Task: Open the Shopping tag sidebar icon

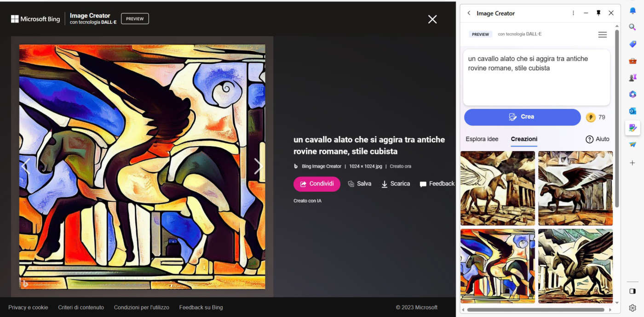Action: (632, 44)
